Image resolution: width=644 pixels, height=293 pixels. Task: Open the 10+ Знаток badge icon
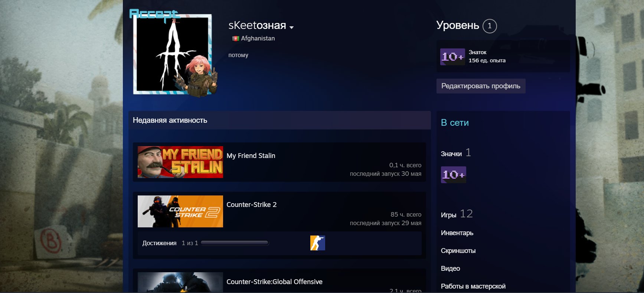[x=452, y=57]
